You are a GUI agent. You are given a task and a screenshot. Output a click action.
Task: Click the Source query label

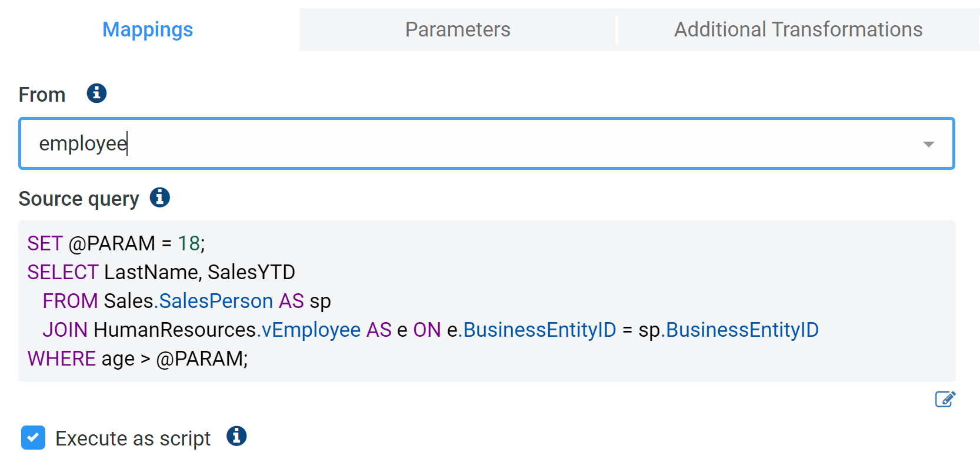79,199
